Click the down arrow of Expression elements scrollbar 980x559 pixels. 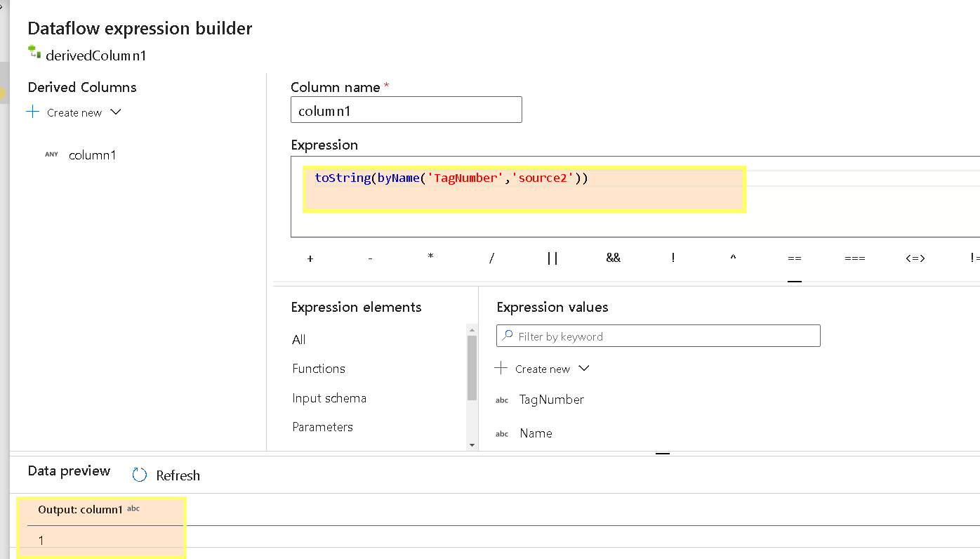point(472,445)
